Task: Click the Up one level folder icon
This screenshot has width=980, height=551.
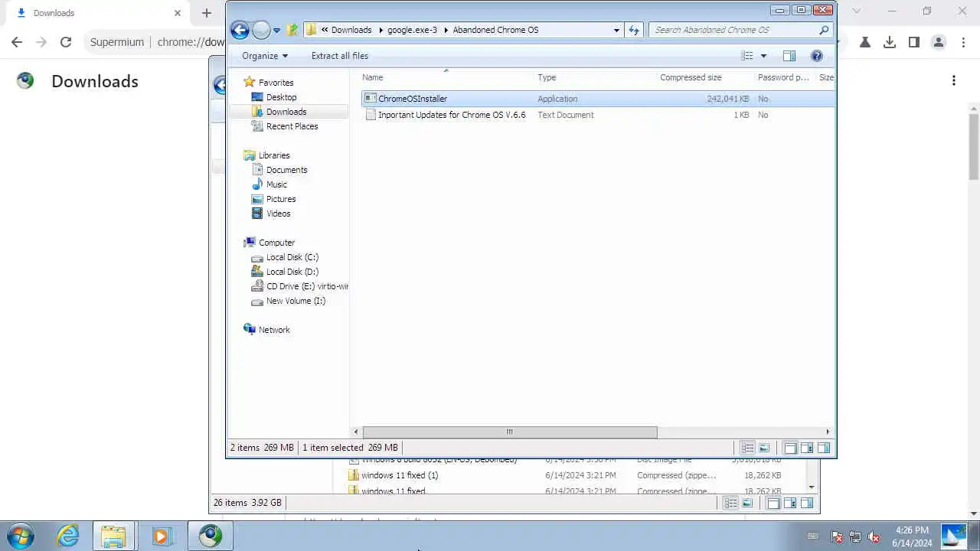Action: [292, 30]
